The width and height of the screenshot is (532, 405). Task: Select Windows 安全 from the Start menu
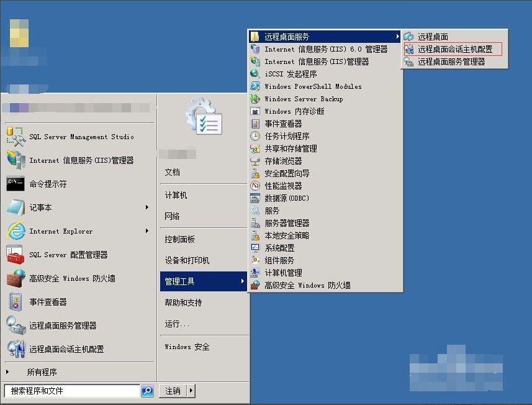(187, 347)
